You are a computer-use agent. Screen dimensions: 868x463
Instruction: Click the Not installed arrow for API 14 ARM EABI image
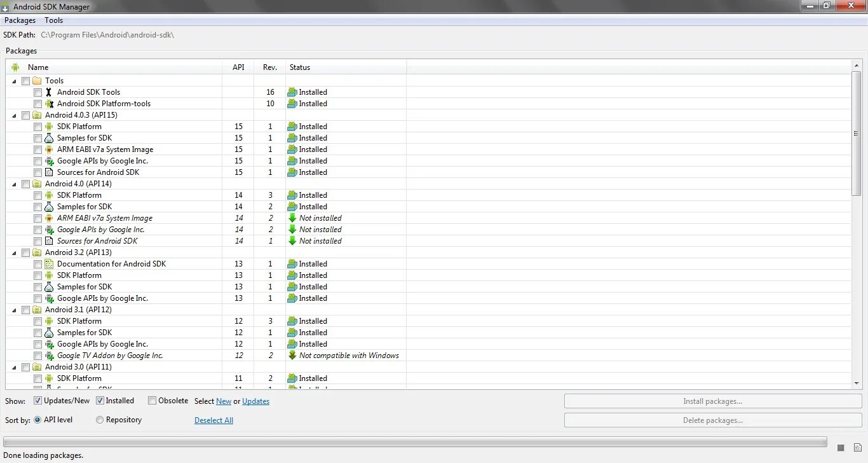292,218
